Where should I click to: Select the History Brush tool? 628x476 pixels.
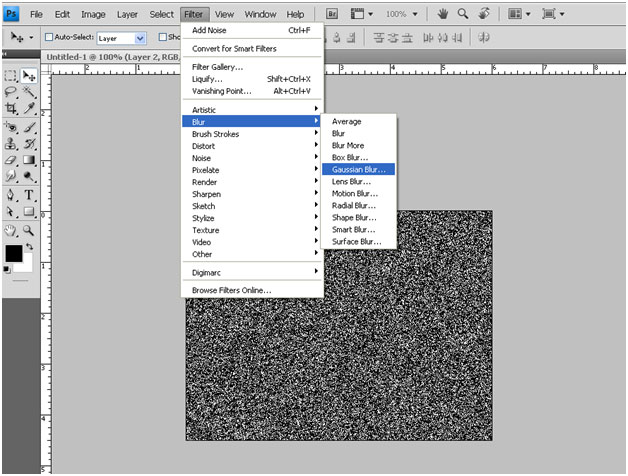point(29,143)
